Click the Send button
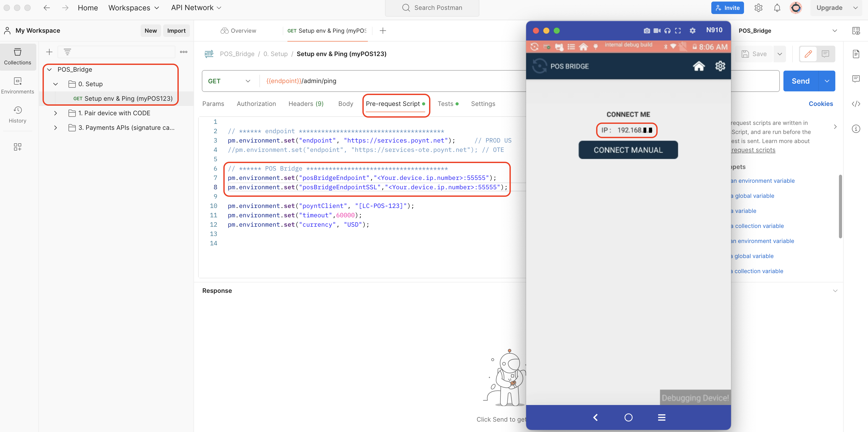The height and width of the screenshot is (432, 868). pos(801,81)
